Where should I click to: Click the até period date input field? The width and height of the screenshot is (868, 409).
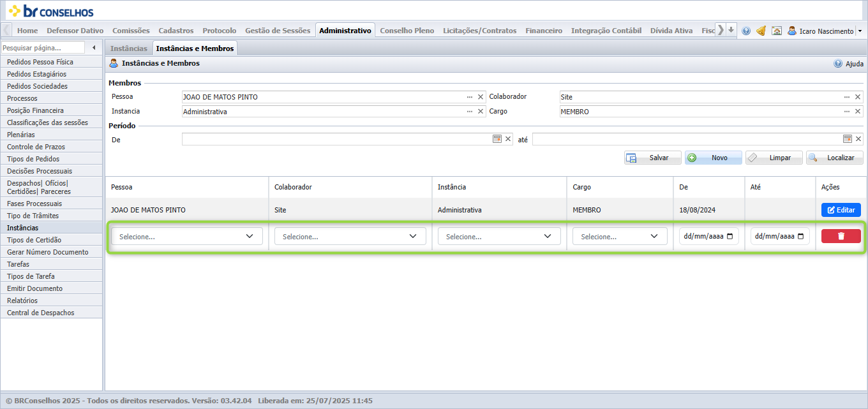[x=687, y=139]
